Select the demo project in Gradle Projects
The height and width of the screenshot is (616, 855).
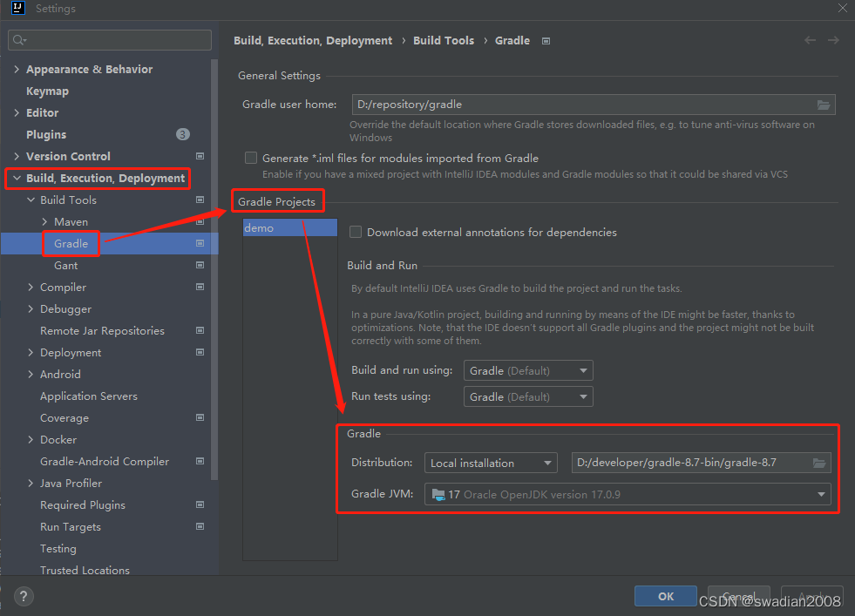click(289, 228)
